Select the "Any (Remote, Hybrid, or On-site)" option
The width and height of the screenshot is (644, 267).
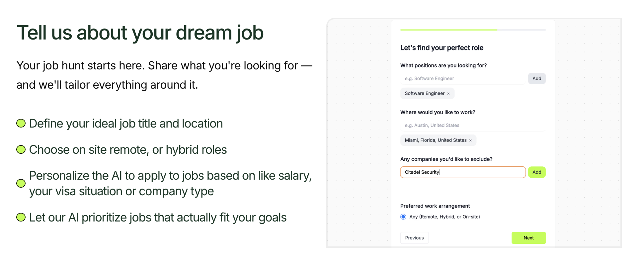pyautogui.click(x=403, y=217)
